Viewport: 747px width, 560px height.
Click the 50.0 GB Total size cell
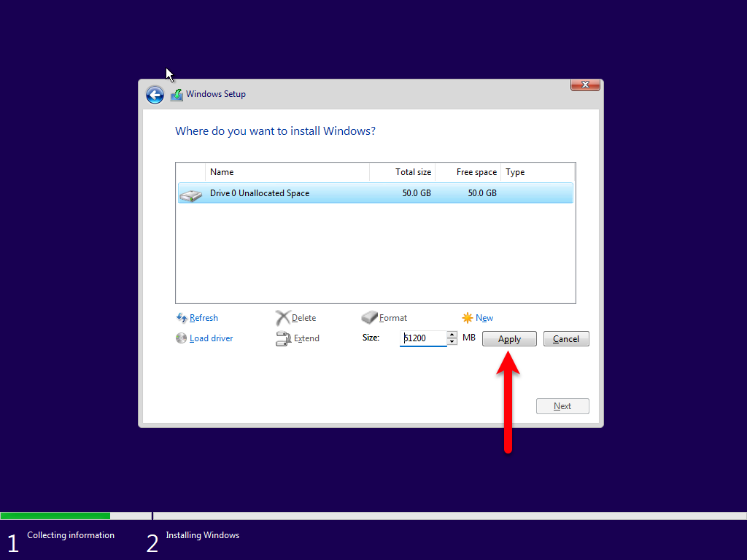click(417, 192)
